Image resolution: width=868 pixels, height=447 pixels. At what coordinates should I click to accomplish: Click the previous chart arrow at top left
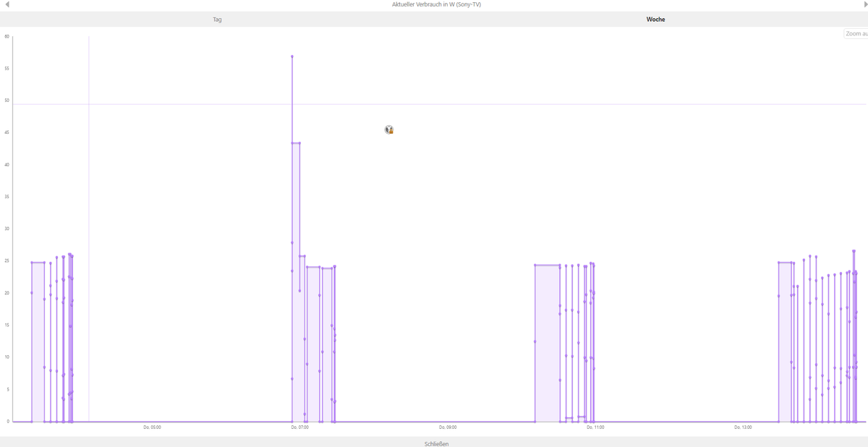7,4
